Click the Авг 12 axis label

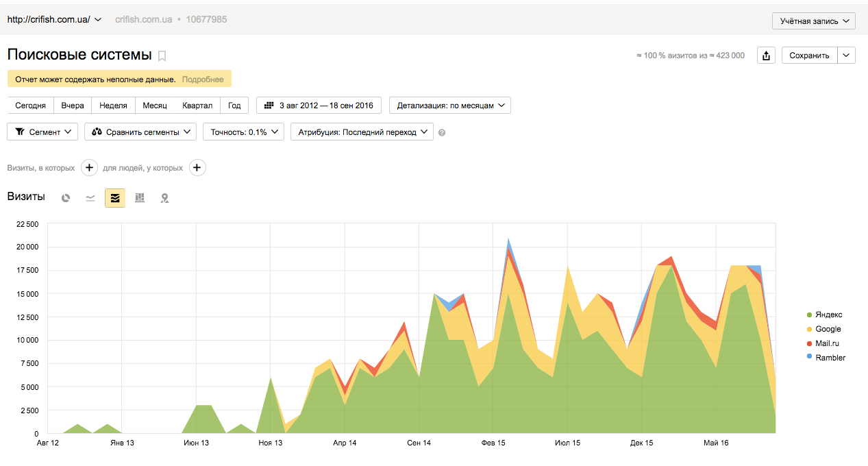tap(47, 443)
